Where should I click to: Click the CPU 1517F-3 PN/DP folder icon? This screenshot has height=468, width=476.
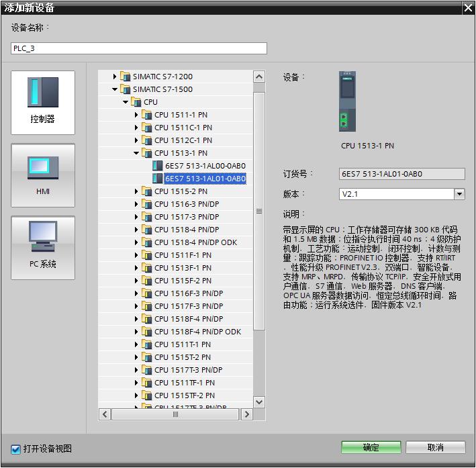coord(147,306)
